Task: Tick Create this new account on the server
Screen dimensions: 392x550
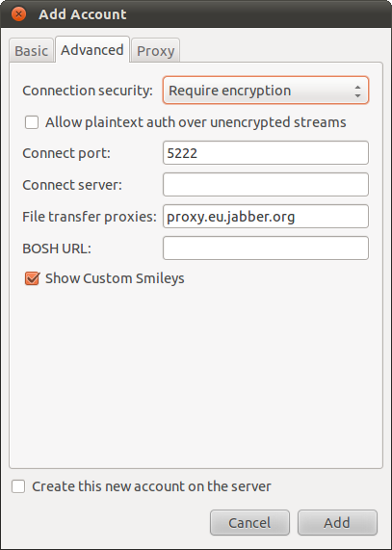Action: coord(18,486)
